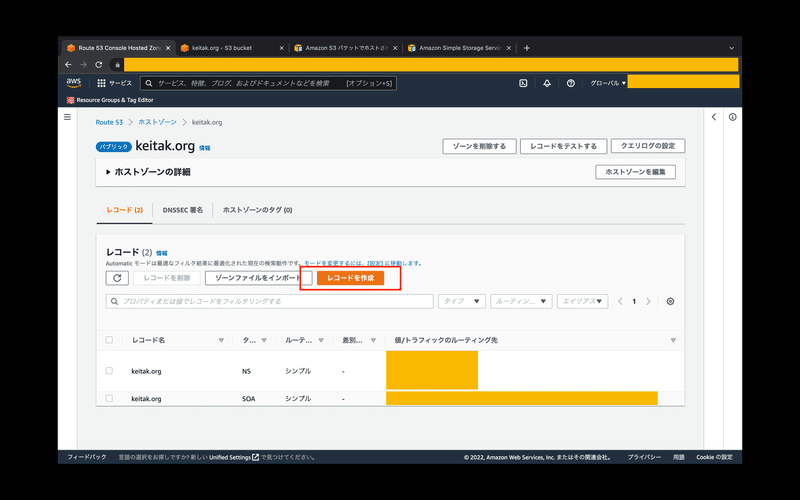Check the keitak.org SOA record checkbox
This screenshot has height=500, width=800.
109,398
